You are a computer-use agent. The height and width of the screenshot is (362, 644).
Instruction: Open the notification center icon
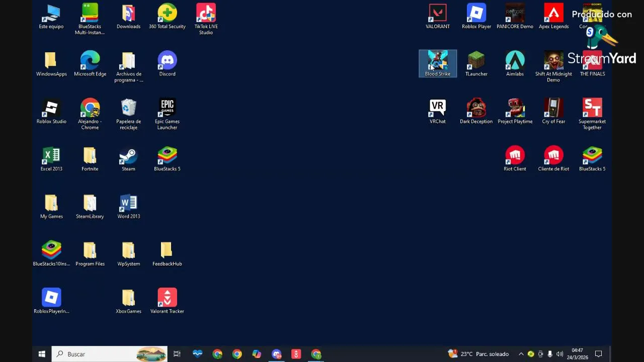(x=599, y=354)
